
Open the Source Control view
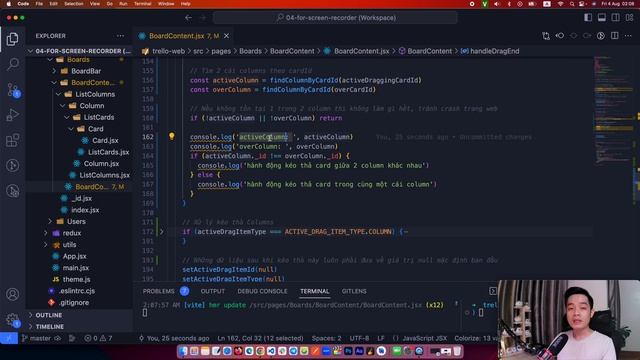click(x=13, y=90)
